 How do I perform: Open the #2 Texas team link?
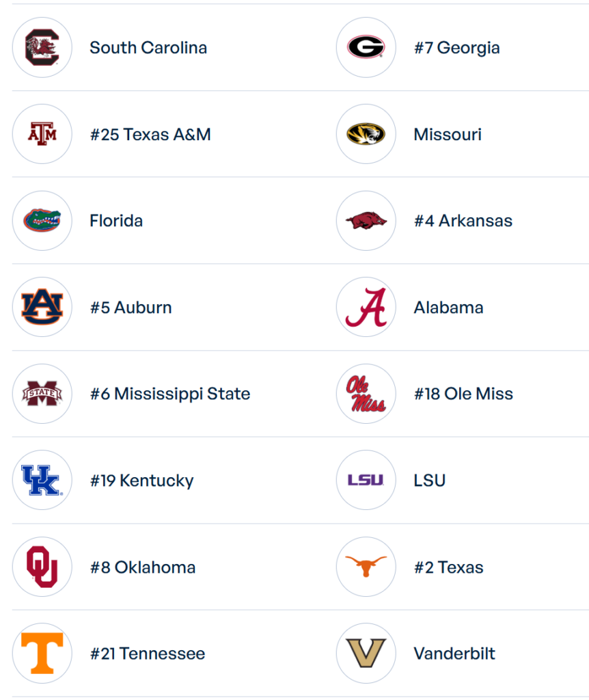click(x=448, y=567)
